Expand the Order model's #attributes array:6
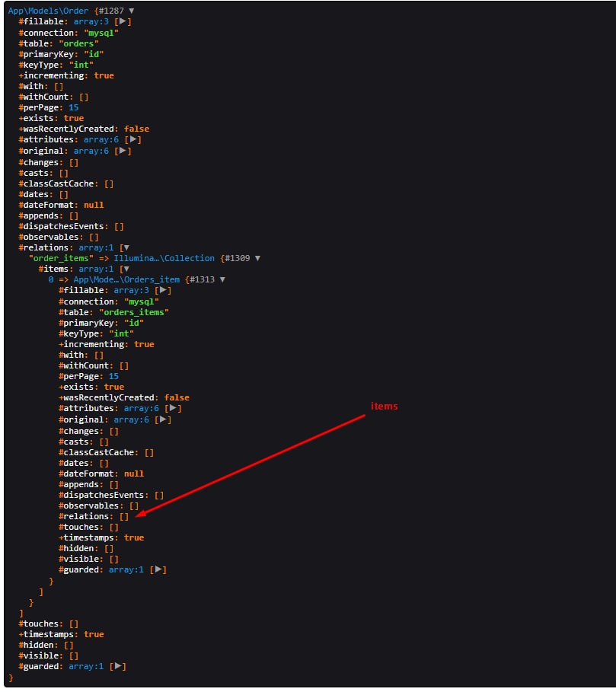The height and width of the screenshot is (692, 616). [x=132, y=139]
